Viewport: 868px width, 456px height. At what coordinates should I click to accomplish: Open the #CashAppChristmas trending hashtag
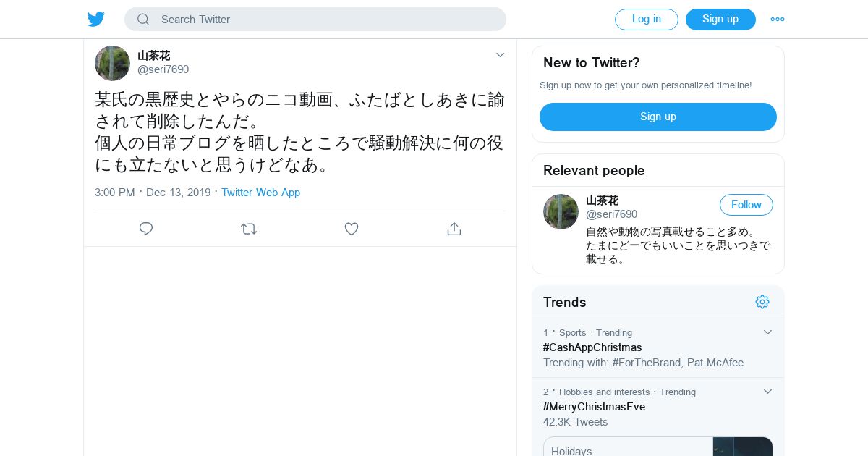pos(592,347)
